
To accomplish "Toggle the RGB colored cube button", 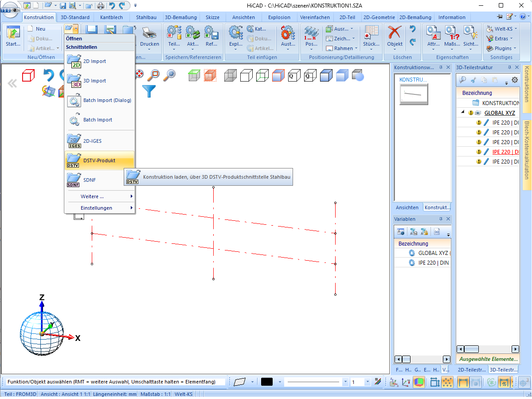I will tap(419, 382).
